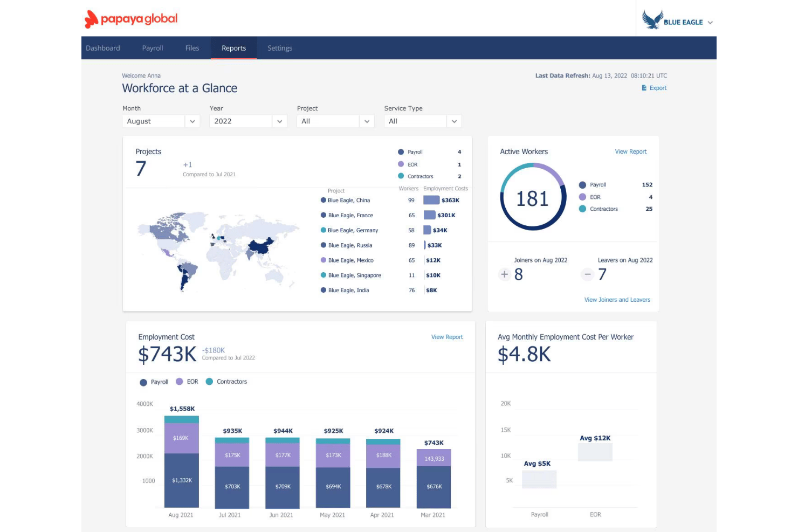Click View Joiners and Leavers link

(x=617, y=300)
